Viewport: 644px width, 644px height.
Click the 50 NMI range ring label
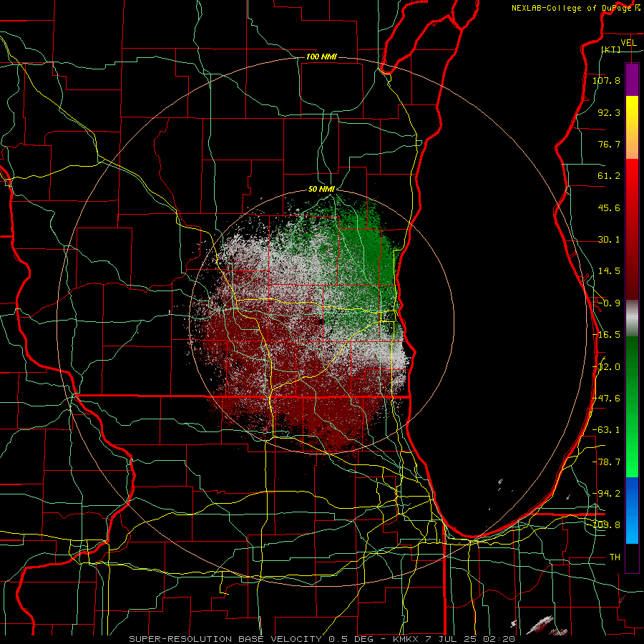321,190
